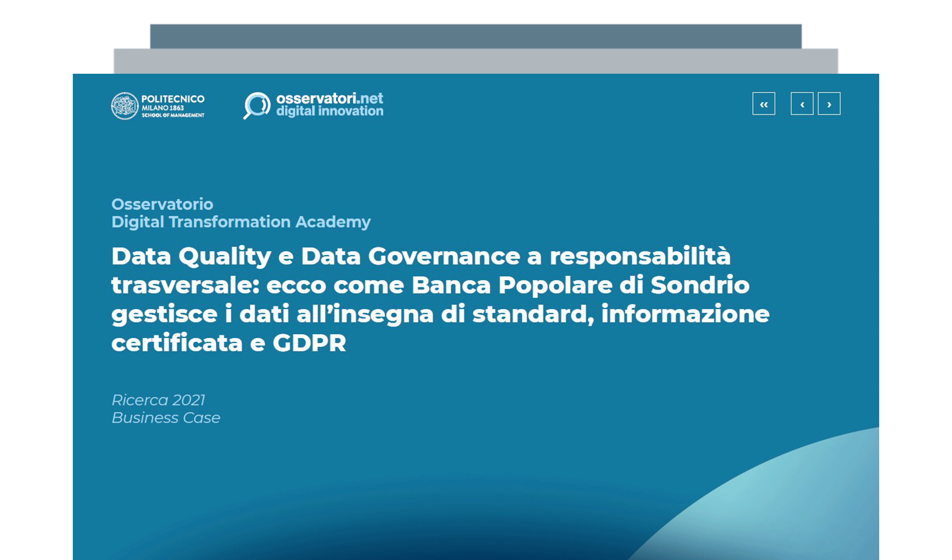Click the osservatori.net digital innovation wordmark
Viewport: 952px width, 560px height.
coord(330,105)
